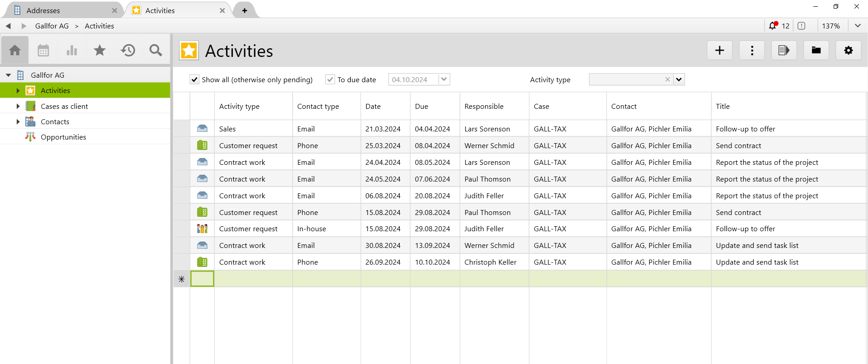
Task: Open a new tab with plus
Action: [x=245, y=10]
